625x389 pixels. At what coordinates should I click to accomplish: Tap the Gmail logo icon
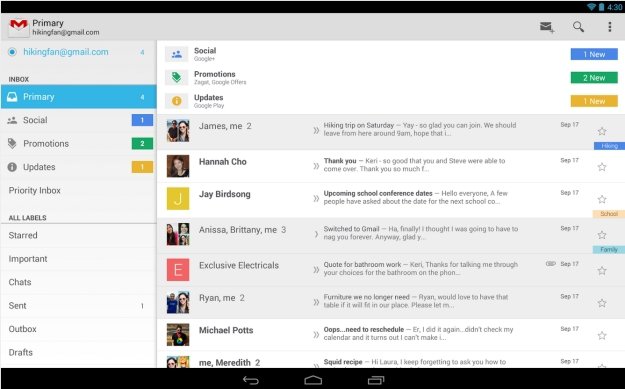(x=18, y=27)
